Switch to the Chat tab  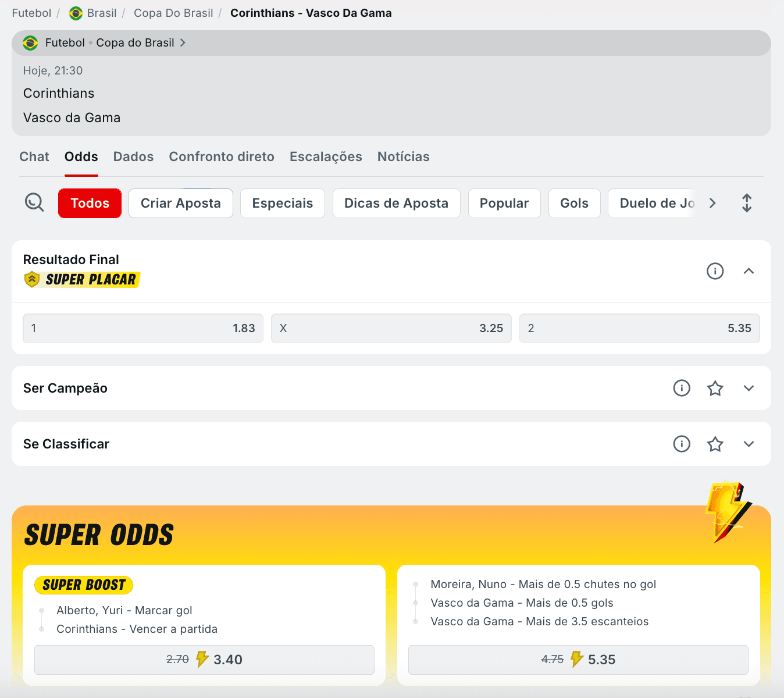(34, 156)
